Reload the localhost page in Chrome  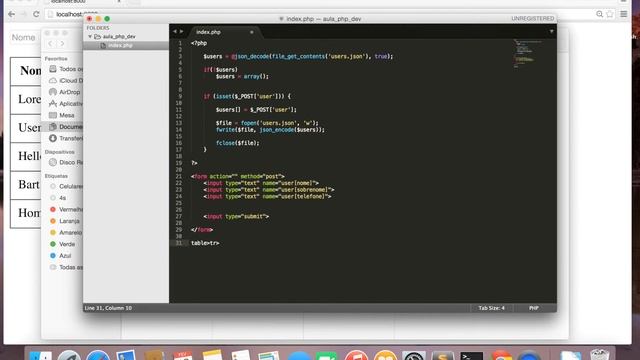(x=36, y=14)
